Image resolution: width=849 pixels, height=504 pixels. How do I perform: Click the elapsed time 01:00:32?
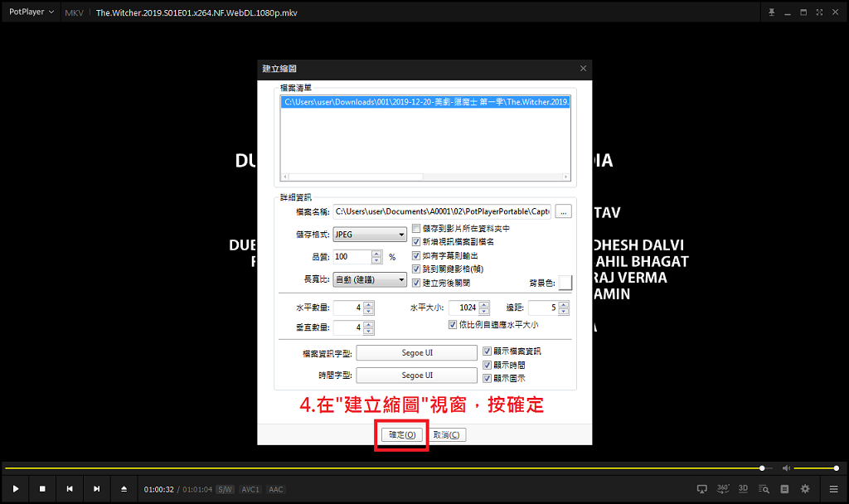click(158, 489)
